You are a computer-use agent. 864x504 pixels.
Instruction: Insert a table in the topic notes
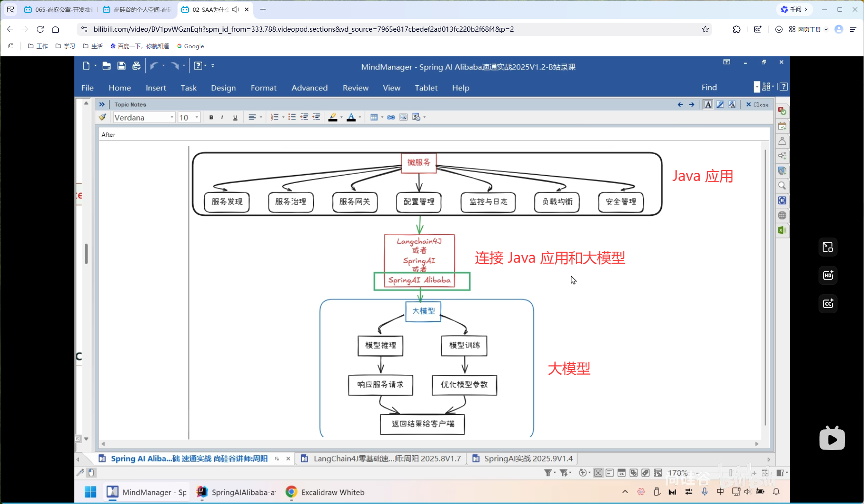click(x=374, y=117)
